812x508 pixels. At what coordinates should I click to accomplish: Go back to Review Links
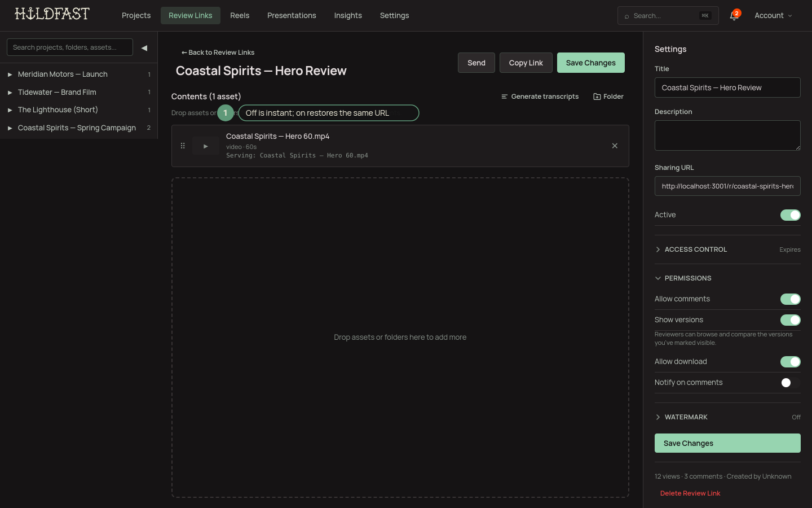pos(218,52)
